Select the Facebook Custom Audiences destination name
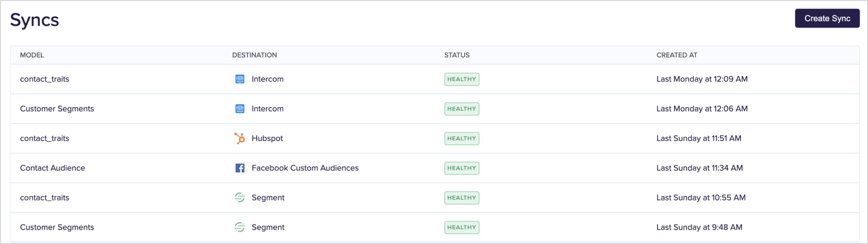The image size is (868, 244). [x=305, y=168]
